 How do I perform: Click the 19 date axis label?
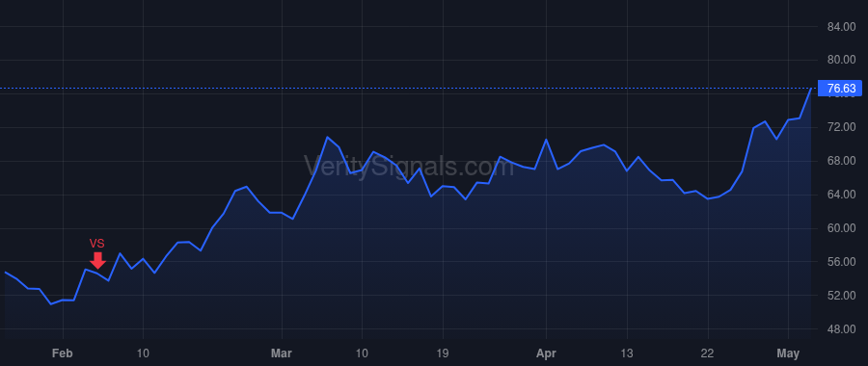coord(443,353)
